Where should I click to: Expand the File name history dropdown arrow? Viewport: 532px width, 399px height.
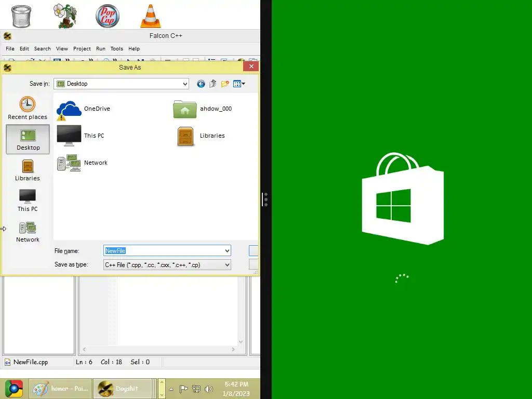(x=227, y=251)
